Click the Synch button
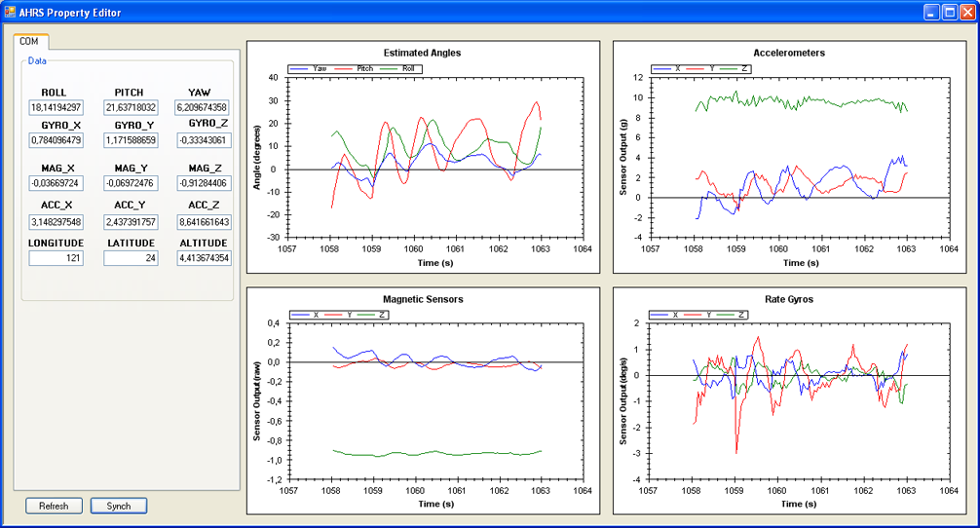Screen dimensions: 980x528 119,507
